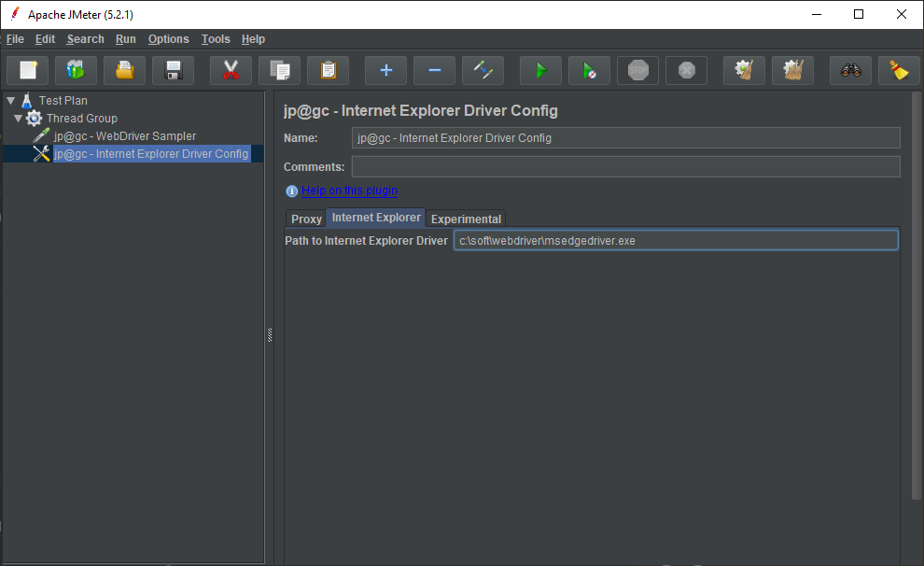The width and height of the screenshot is (924, 566).
Task: Click the Shutdown threads icon
Action: click(x=687, y=70)
